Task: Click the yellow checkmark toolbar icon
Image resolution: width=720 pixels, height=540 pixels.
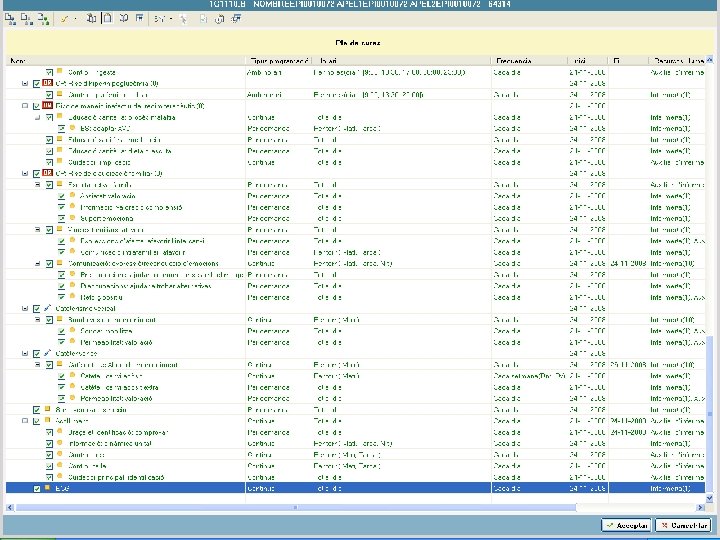Action: click(x=64, y=19)
